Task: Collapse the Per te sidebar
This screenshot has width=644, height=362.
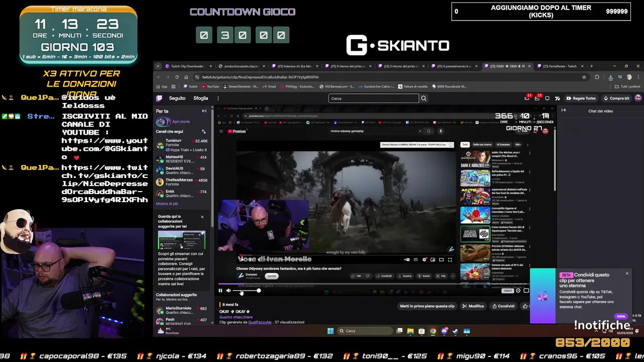Action: pos(204,111)
